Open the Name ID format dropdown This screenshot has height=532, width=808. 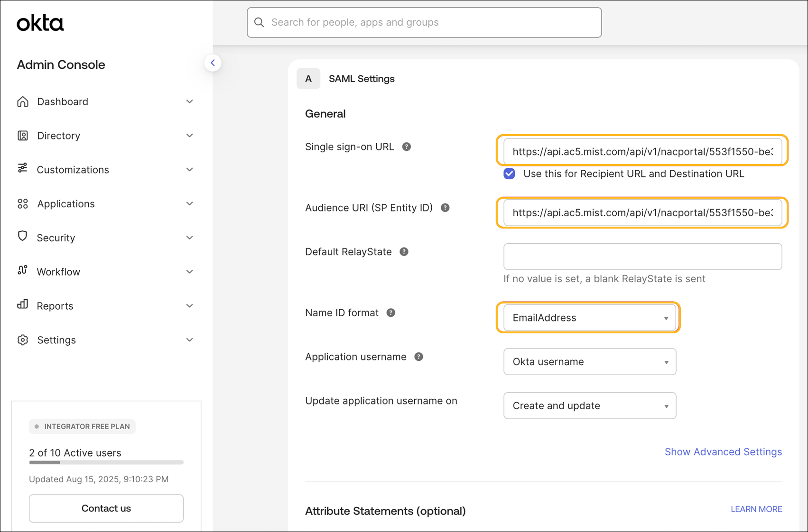pyautogui.click(x=589, y=318)
